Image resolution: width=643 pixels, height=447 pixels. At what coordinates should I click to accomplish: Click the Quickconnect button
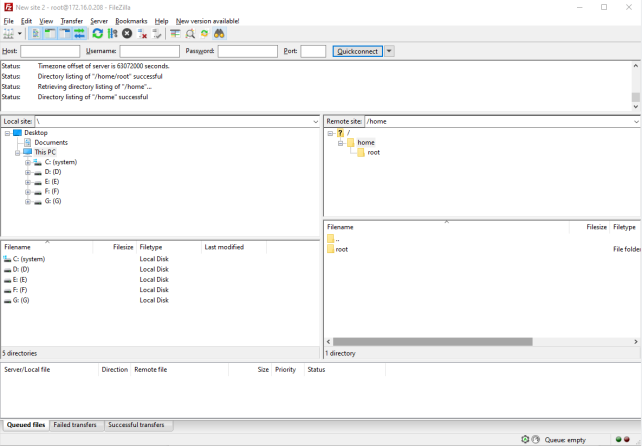357,51
